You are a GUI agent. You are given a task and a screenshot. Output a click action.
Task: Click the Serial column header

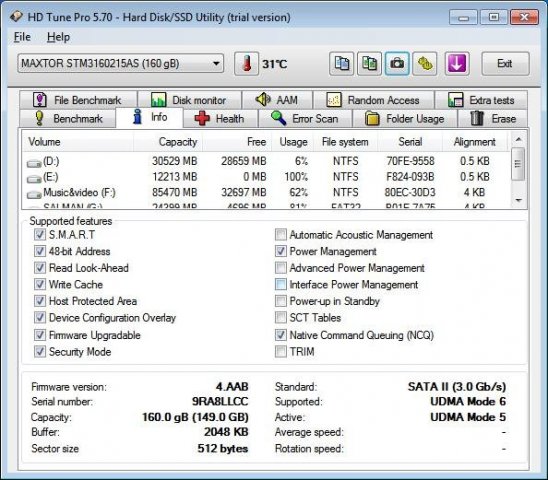pyautogui.click(x=410, y=142)
